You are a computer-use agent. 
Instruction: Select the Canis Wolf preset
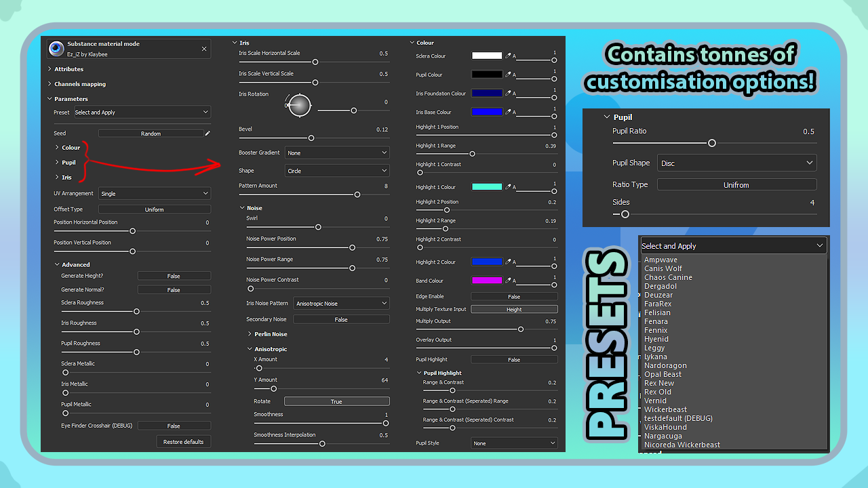(x=664, y=268)
